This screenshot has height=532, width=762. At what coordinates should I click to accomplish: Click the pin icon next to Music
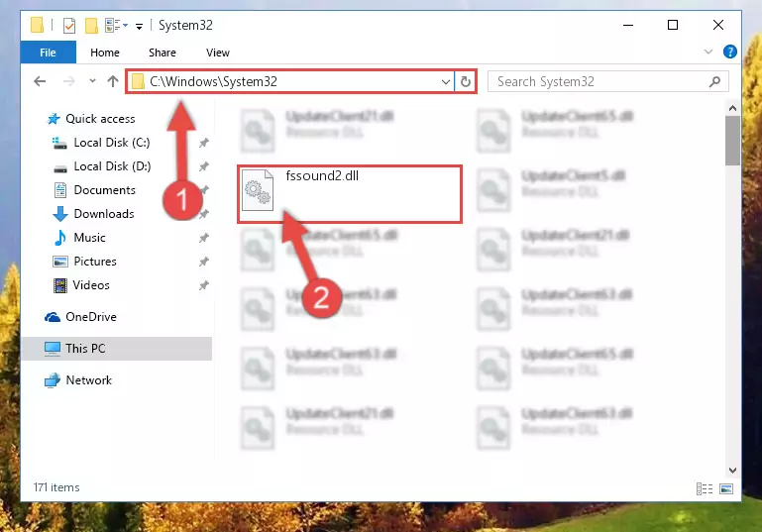[x=203, y=238]
